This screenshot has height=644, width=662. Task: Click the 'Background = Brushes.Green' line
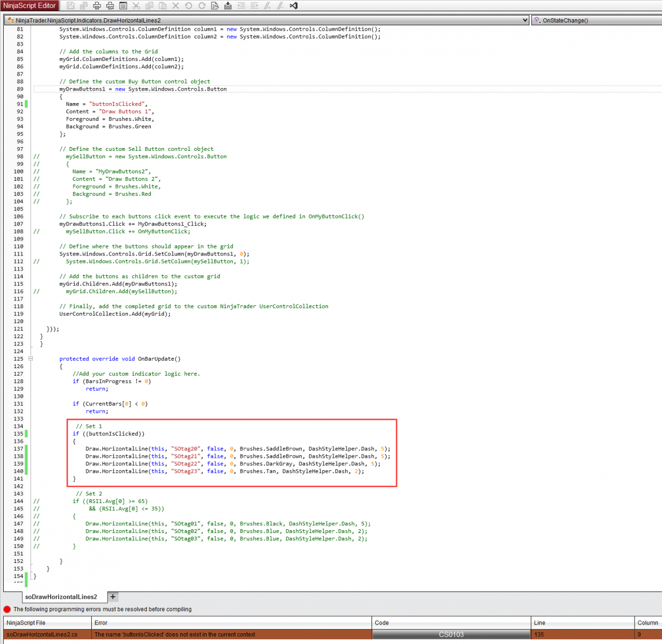tap(108, 127)
